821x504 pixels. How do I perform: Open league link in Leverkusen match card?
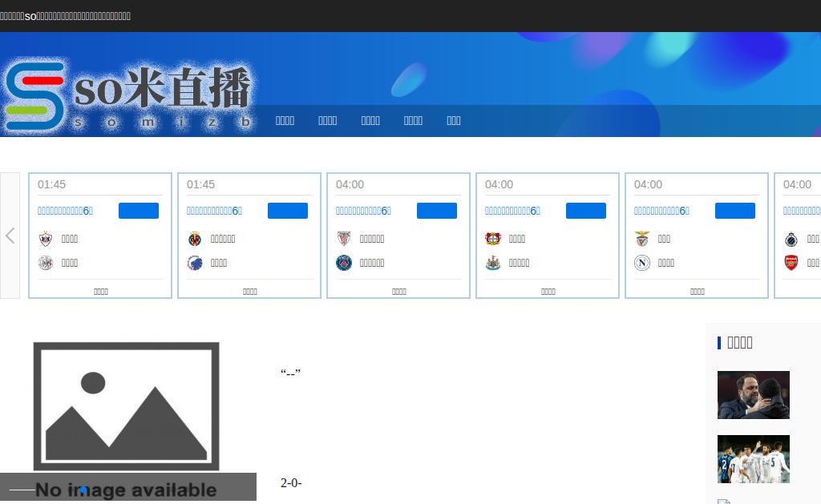[x=512, y=211]
